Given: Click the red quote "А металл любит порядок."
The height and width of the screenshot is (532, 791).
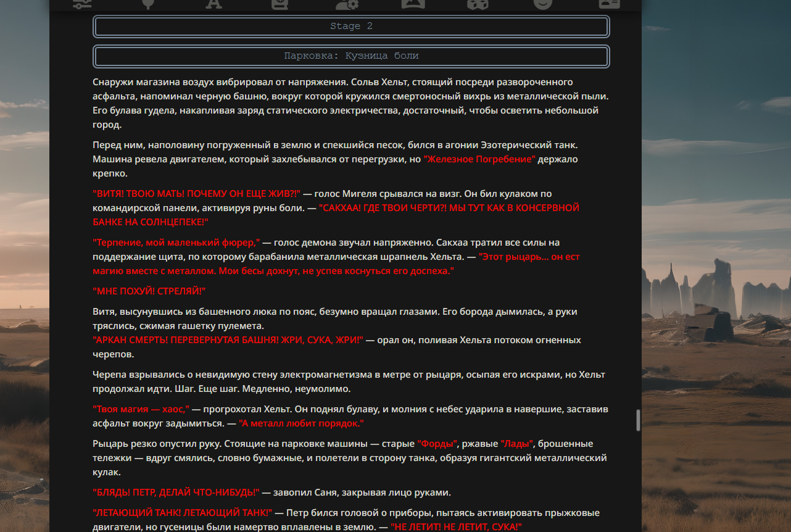Looking at the screenshot, I should click(301, 423).
